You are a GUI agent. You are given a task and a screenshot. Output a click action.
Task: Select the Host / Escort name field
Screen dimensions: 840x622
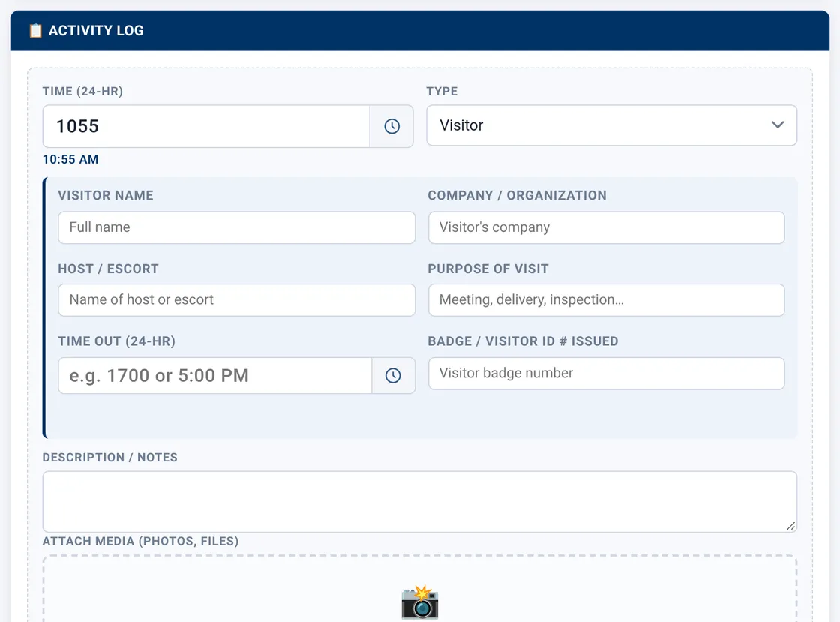pos(237,299)
